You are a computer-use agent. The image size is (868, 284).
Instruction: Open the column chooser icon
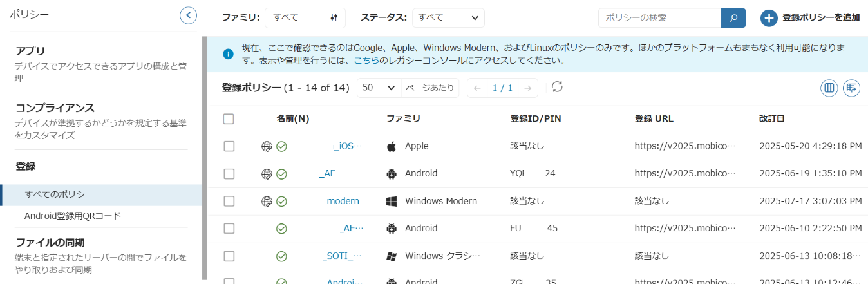[829, 88]
